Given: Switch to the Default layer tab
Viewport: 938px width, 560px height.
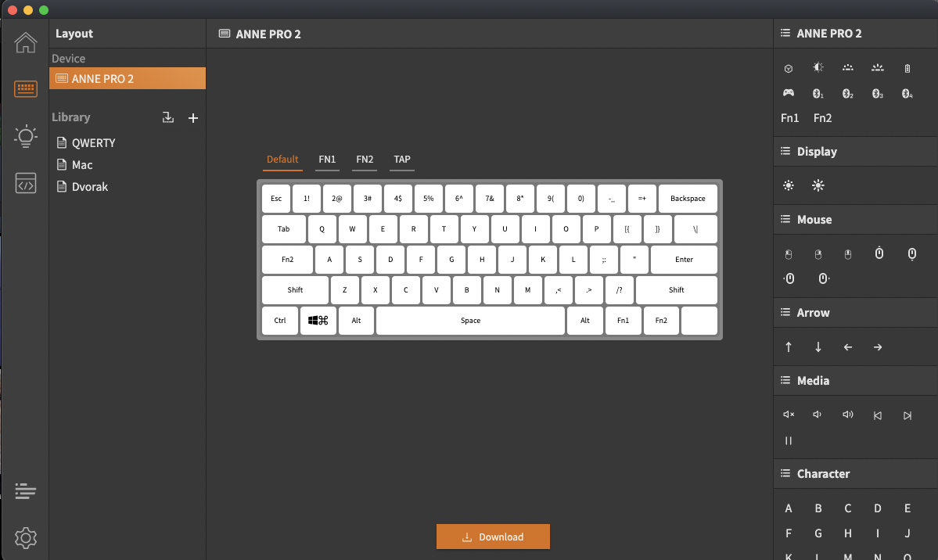Looking at the screenshot, I should [x=282, y=160].
